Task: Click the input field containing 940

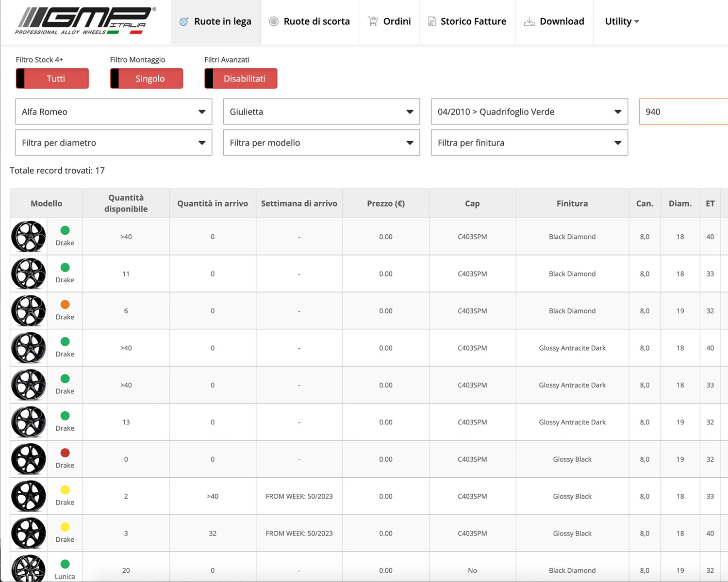Action: [683, 112]
